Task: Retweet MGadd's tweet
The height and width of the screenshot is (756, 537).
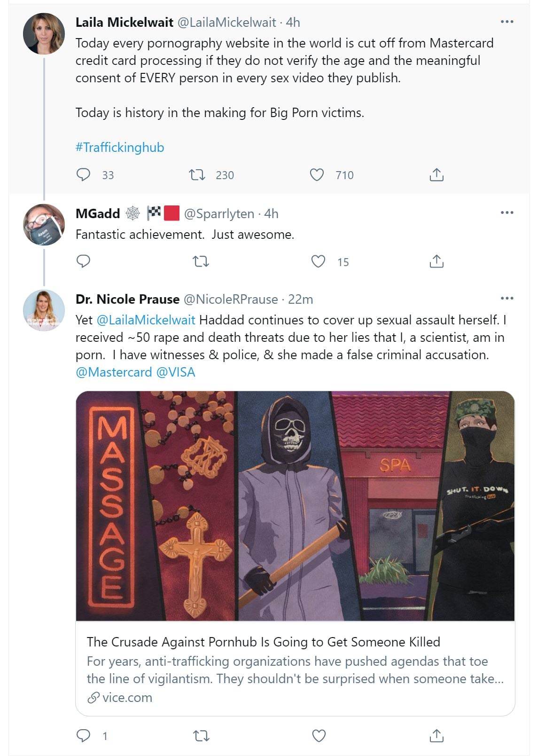Action: point(201,261)
